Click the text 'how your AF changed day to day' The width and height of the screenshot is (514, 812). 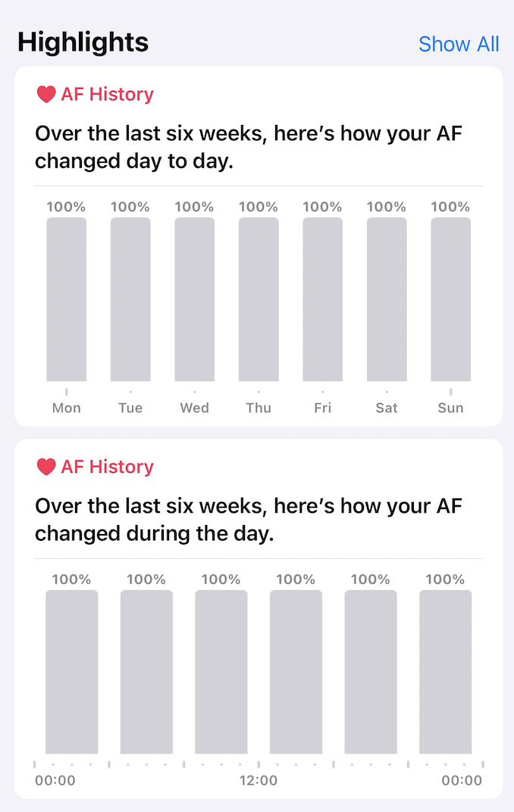(248, 148)
